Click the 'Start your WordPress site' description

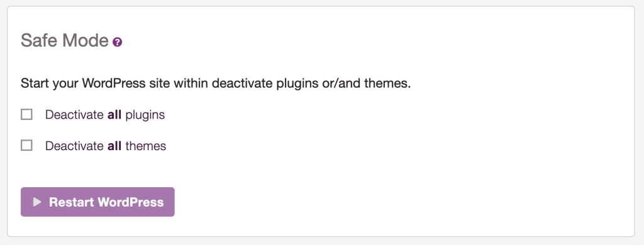[216, 84]
